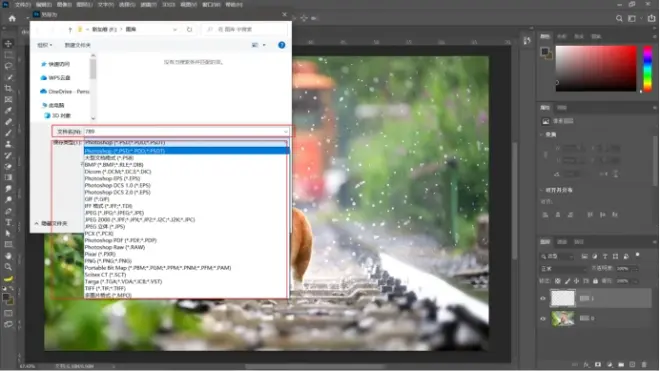Image resolution: width=660 pixels, height=371 pixels.
Task: Hide Layer 1 with its eye icon
Action: [x=543, y=299]
